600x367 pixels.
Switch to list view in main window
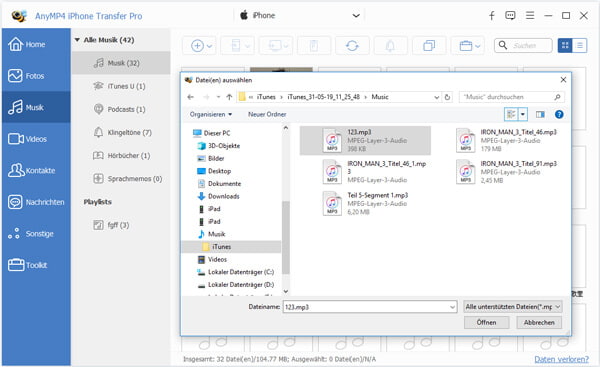[x=580, y=46]
